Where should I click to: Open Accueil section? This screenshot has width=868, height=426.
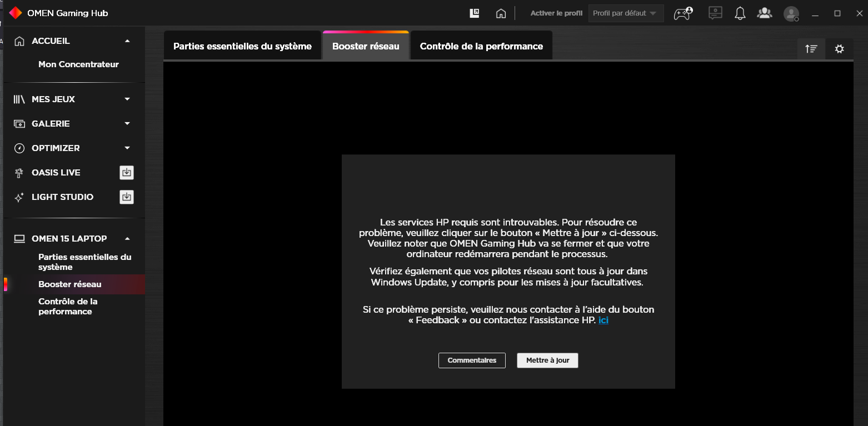[x=51, y=41]
